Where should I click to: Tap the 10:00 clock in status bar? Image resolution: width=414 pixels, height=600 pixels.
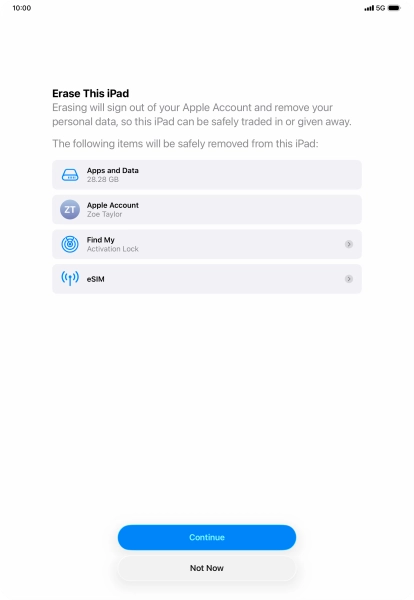coord(22,8)
